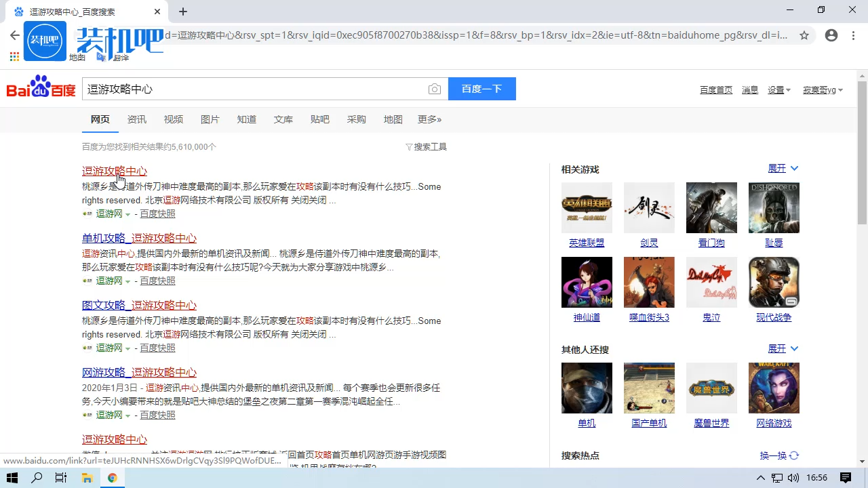Expand the 其他人还搜 section
The height and width of the screenshot is (488, 868).
coord(783,348)
